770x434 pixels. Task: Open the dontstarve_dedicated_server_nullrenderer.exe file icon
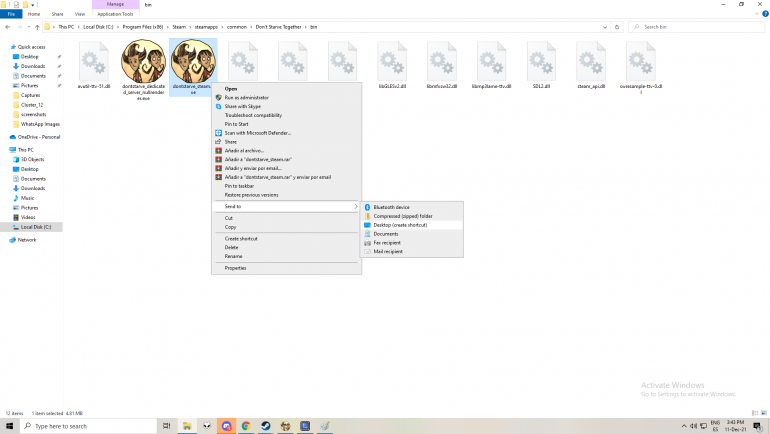(143, 61)
